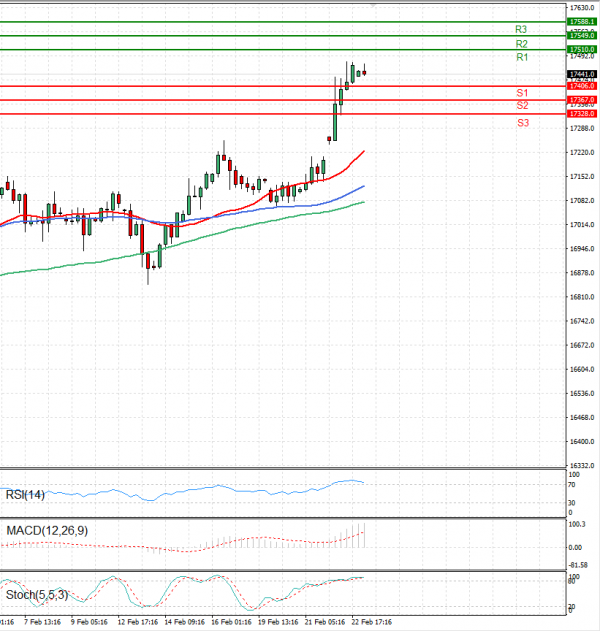Screen dimensions: 600x631
Task: Click the 16946.0 price axis value
Action: [x=582, y=249]
